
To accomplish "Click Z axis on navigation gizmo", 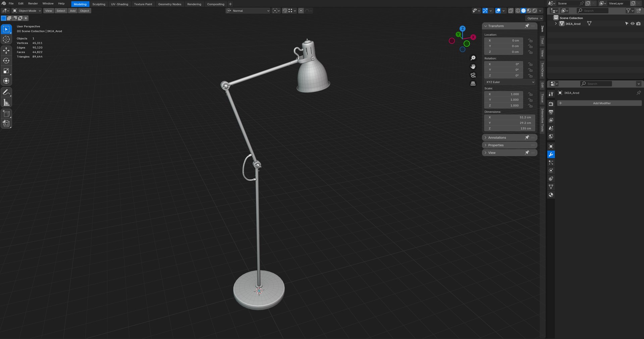I will (x=463, y=28).
